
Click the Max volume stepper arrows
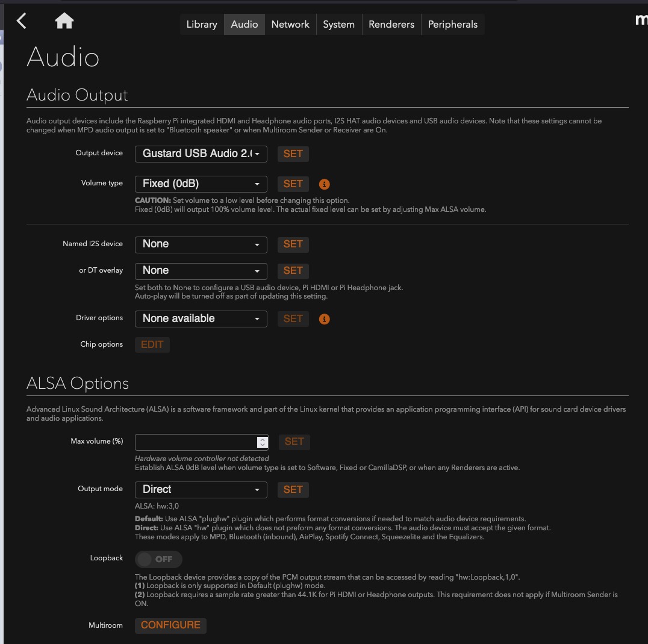262,442
